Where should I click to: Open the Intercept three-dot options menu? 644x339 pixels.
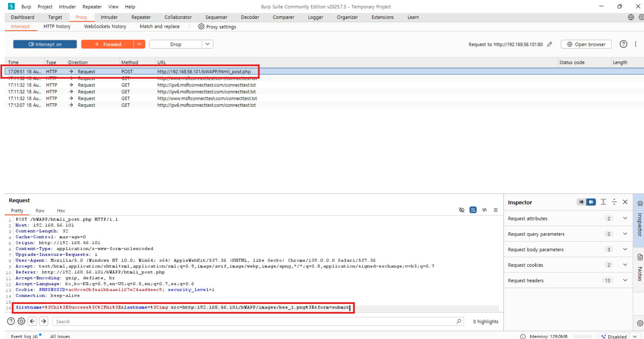636,44
